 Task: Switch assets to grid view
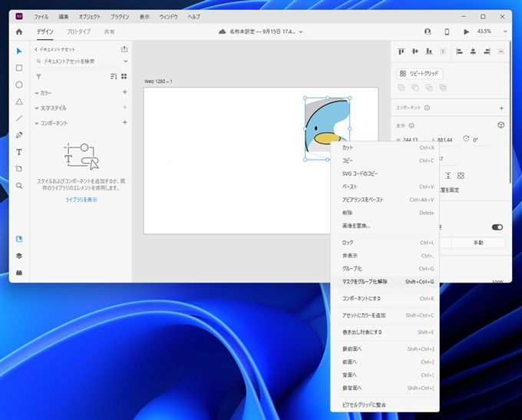[124, 76]
